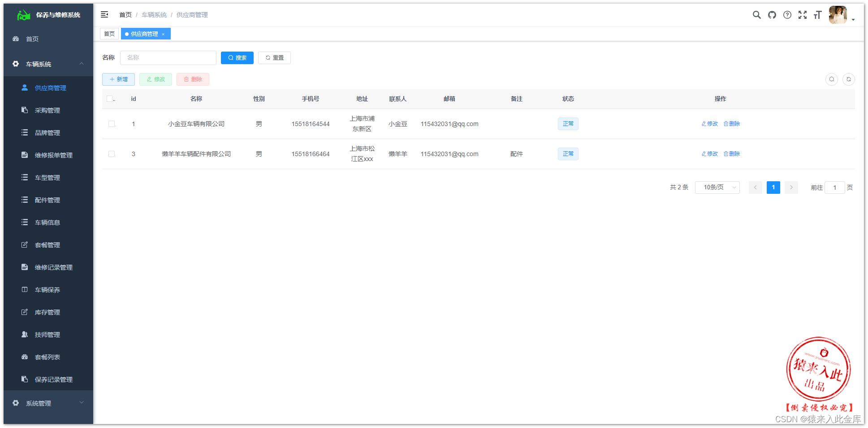Select page 1 in pagination
Screen dimensions: 868x428
click(x=773, y=188)
